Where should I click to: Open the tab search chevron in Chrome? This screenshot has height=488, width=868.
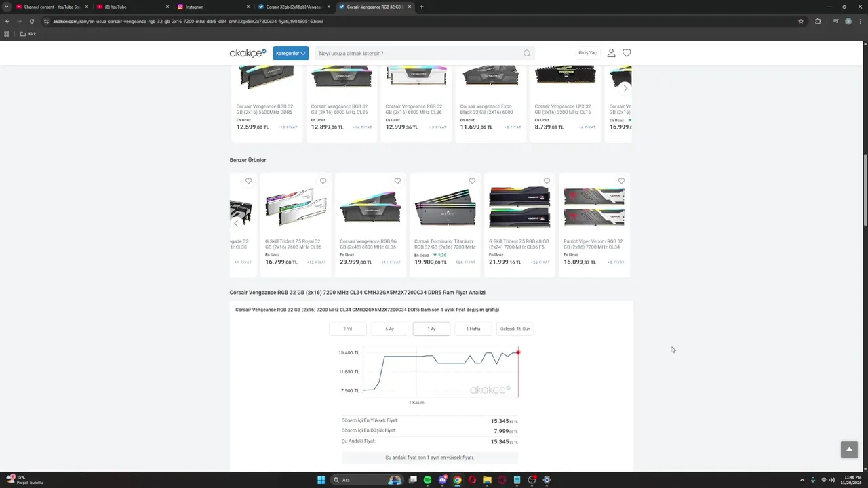point(7,7)
